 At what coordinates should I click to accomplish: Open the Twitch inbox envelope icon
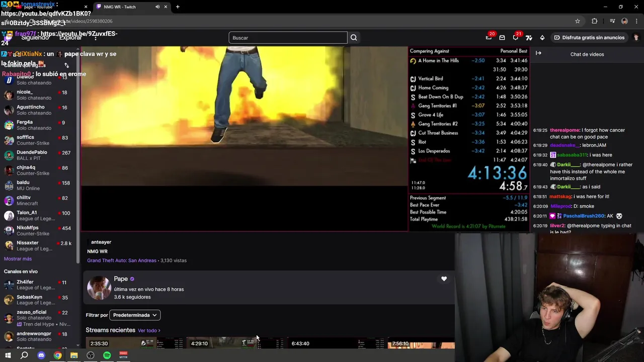[502, 38]
